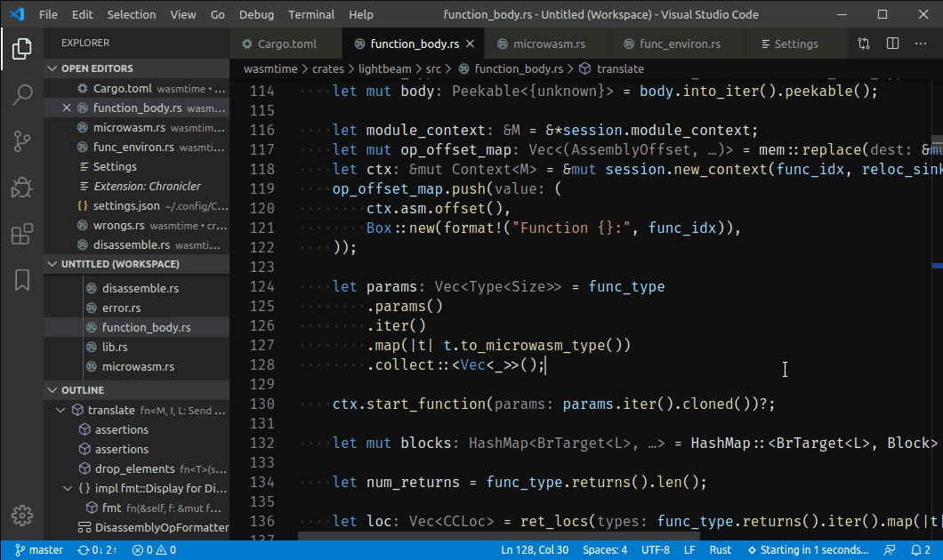
Task: Open the Go menu
Action: [x=218, y=14]
